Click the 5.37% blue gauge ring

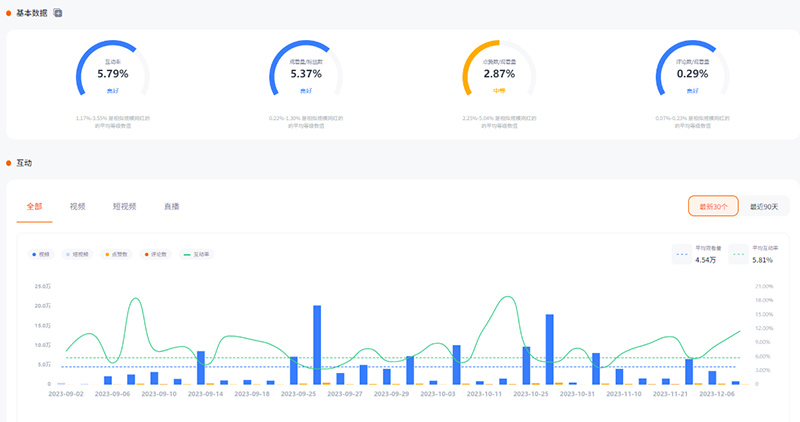[x=305, y=73]
